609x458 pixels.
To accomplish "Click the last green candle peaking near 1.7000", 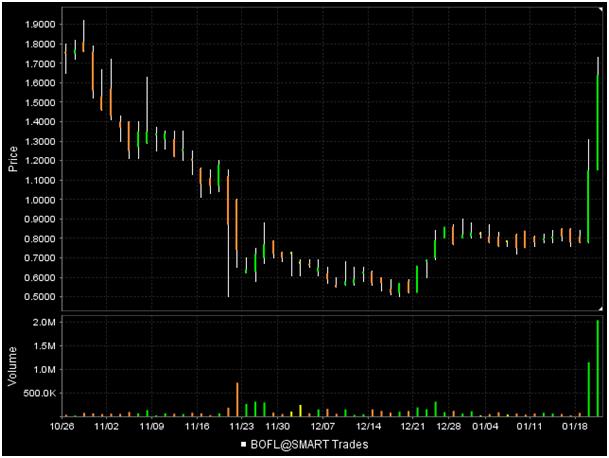I will [x=597, y=113].
